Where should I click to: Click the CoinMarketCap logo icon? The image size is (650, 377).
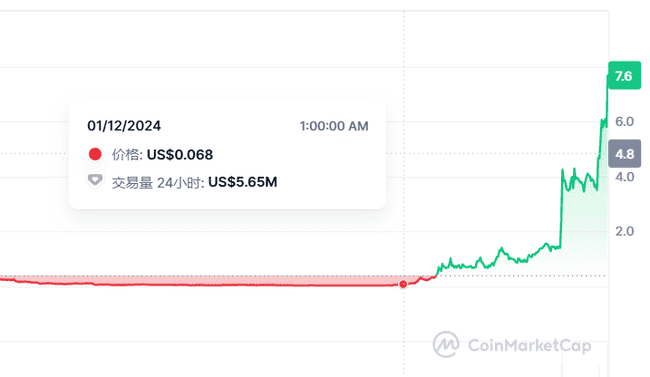tap(446, 344)
